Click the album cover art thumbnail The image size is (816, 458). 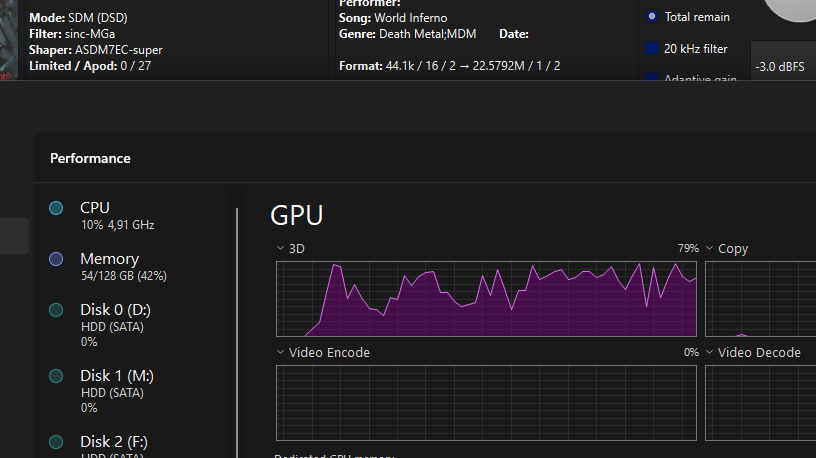click(x=9, y=40)
